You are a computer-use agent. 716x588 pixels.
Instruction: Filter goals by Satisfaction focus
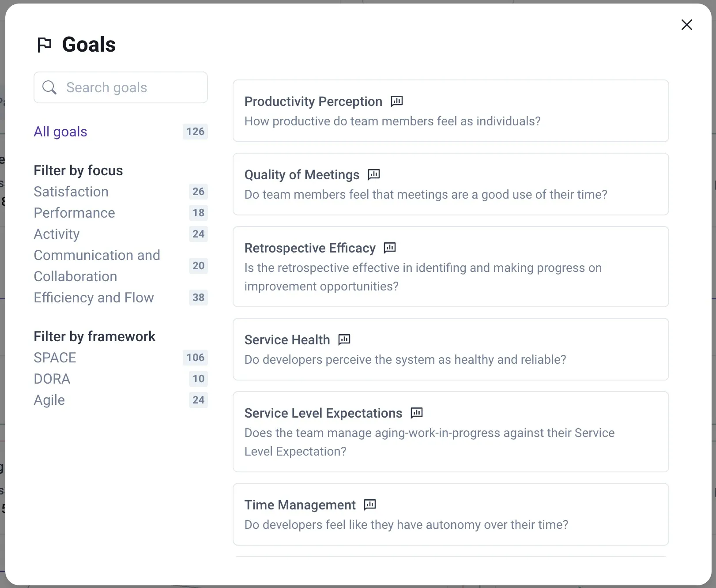[71, 192]
